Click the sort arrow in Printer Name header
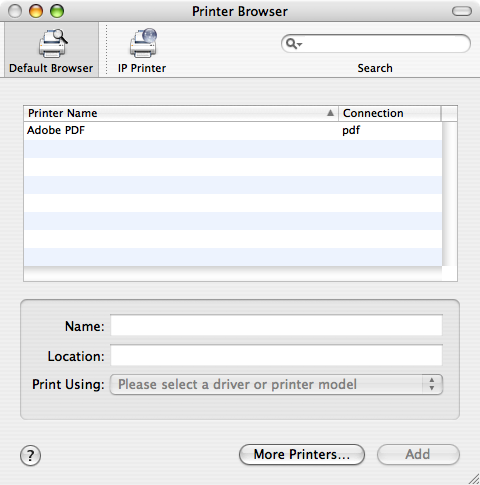 coord(330,113)
